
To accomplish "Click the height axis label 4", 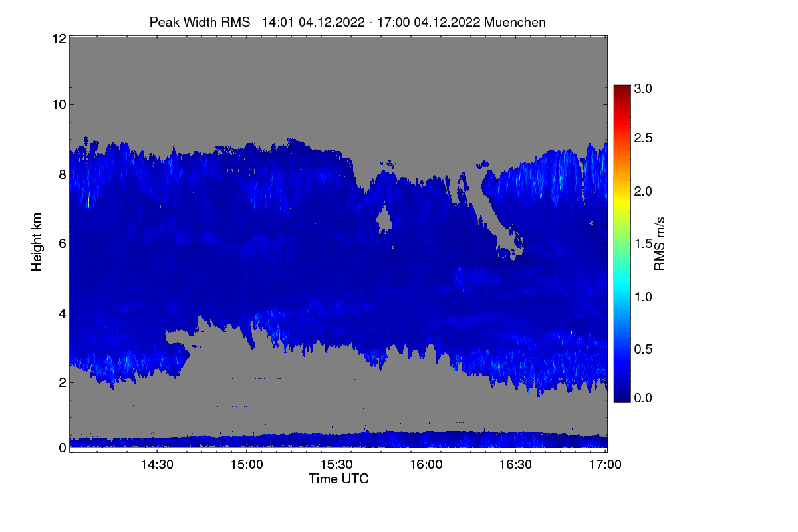I will point(62,313).
